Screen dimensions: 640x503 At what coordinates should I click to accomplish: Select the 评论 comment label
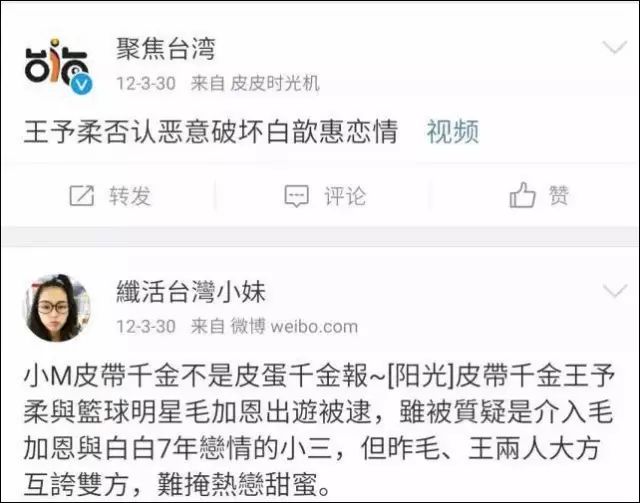[x=345, y=196]
